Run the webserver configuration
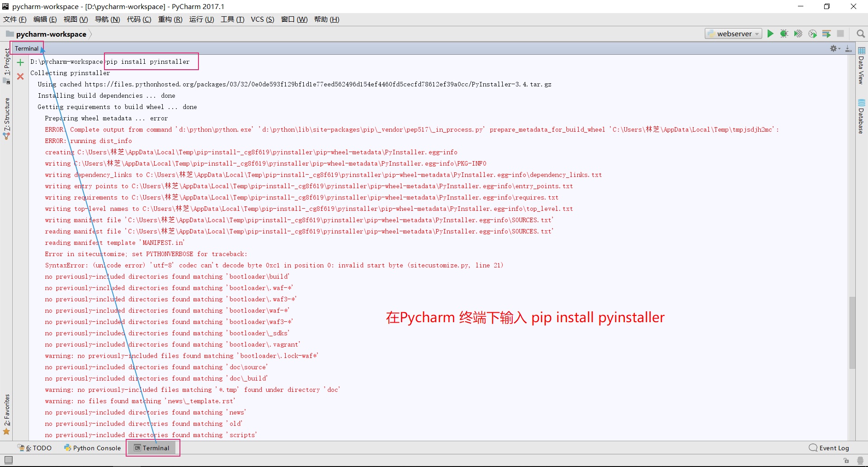This screenshot has height=467, width=868. (x=770, y=33)
